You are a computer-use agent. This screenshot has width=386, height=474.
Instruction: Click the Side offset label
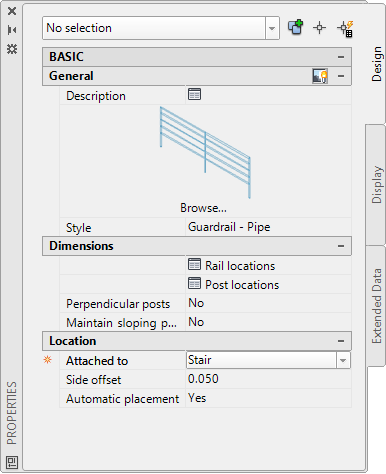tap(93, 380)
